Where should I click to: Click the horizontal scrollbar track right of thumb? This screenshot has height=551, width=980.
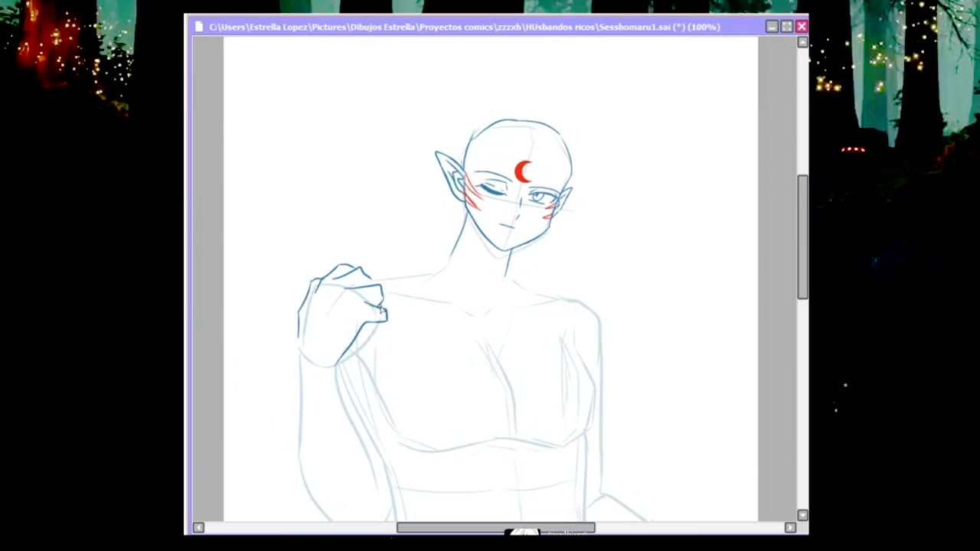click(x=689, y=527)
